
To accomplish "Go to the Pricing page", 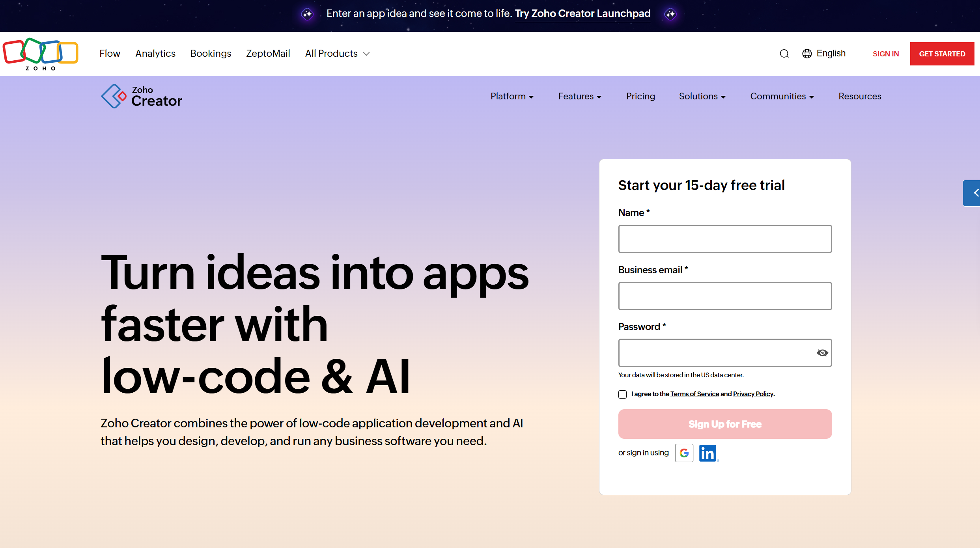I will (x=640, y=97).
